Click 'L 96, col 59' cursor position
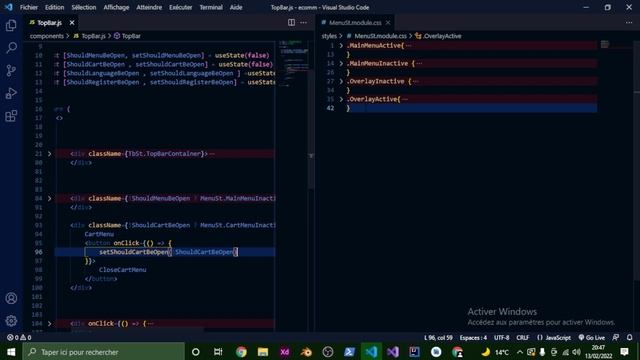The height and width of the screenshot is (360, 640). (x=438, y=338)
